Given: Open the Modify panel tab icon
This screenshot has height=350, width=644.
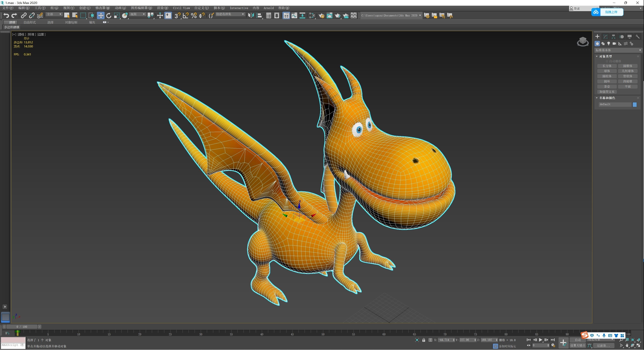Looking at the screenshot, I should click(x=605, y=37).
